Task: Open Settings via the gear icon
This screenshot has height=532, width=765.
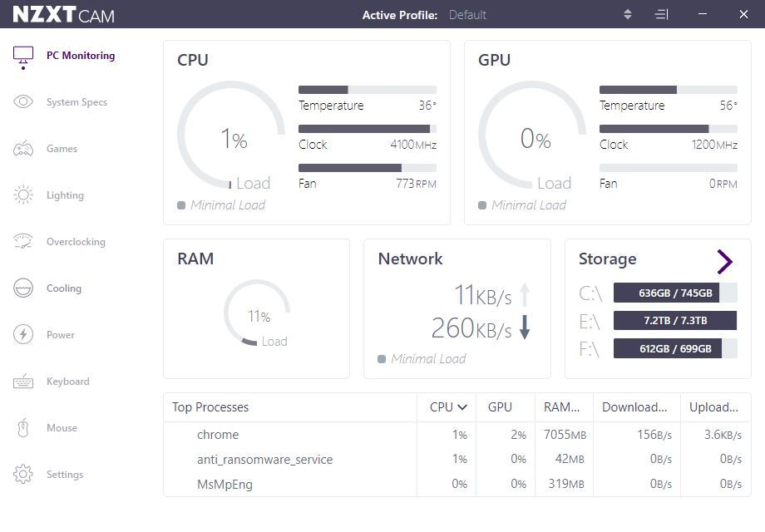Action: click(x=23, y=475)
